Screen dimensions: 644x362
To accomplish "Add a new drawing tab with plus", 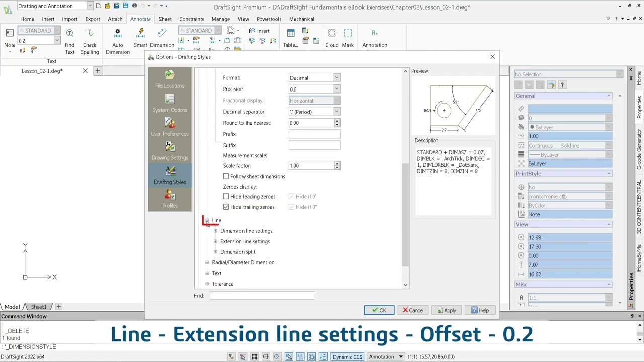I will [98, 71].
